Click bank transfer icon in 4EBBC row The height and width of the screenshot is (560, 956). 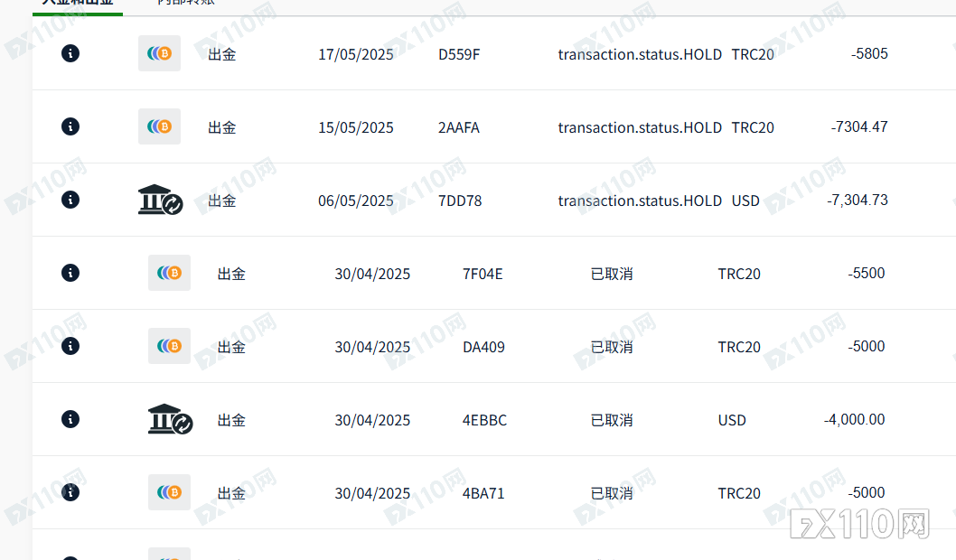pyautogui.click(x=170, y=419)
